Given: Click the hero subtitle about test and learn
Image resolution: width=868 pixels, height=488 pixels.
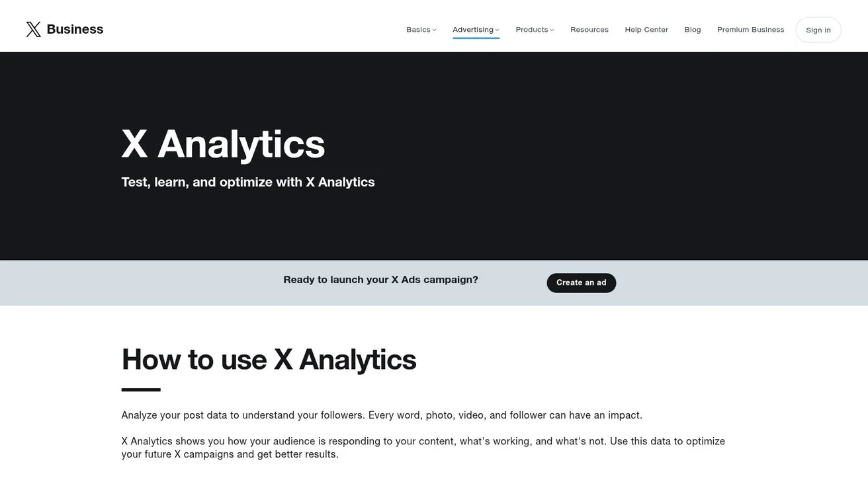Looking at the screenshot, I should 248,183.
